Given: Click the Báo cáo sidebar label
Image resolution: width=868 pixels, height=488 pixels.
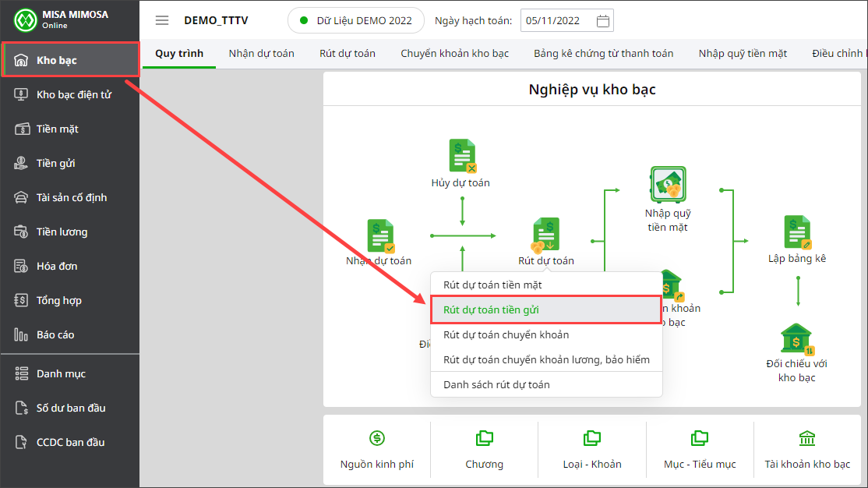Looking at the screenshot, I should pyautogui.click(x=55, y=335).
